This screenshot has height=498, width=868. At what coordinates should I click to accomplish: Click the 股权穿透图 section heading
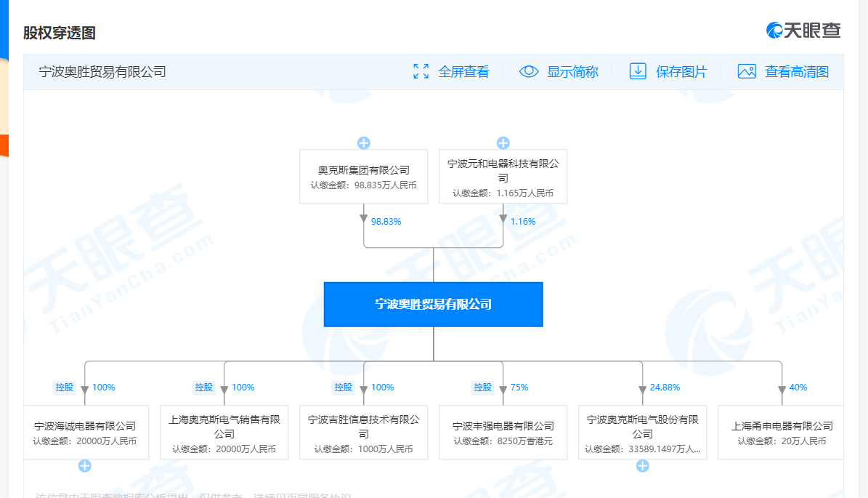point(60,33)
